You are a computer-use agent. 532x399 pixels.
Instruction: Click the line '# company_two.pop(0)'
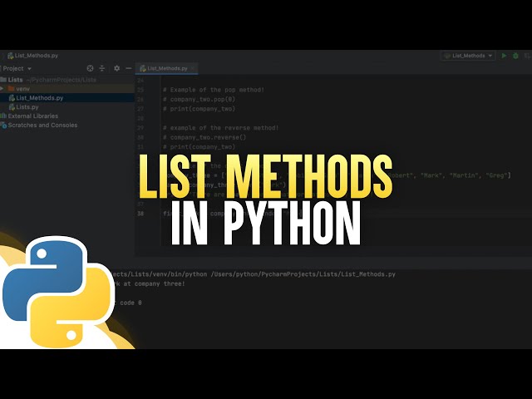[x=199, y=99]
